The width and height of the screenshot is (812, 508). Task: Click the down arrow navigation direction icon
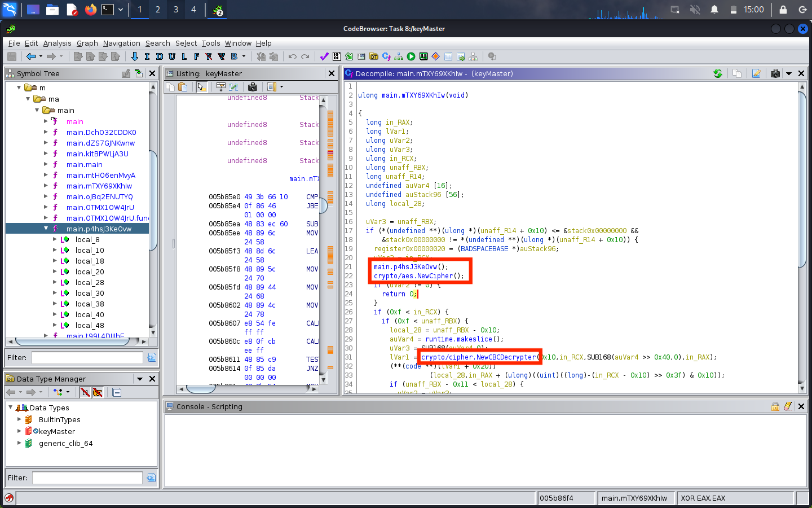coord(134,56)
